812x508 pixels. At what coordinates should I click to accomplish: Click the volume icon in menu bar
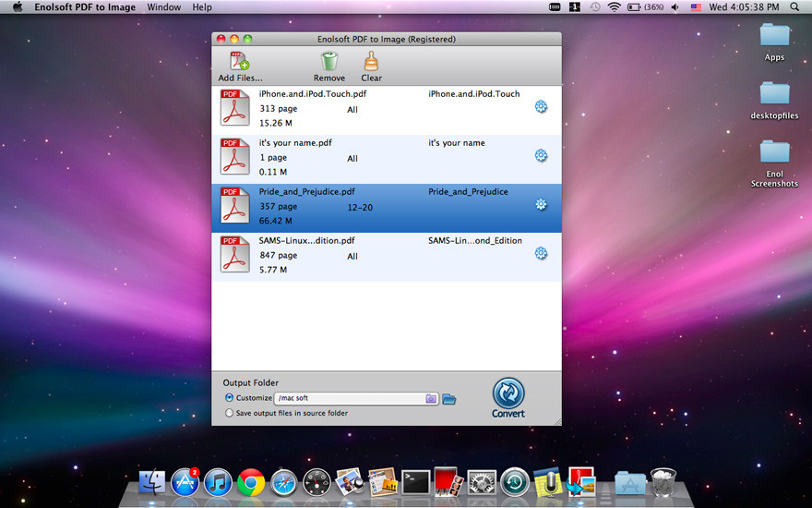click(675, 7)
